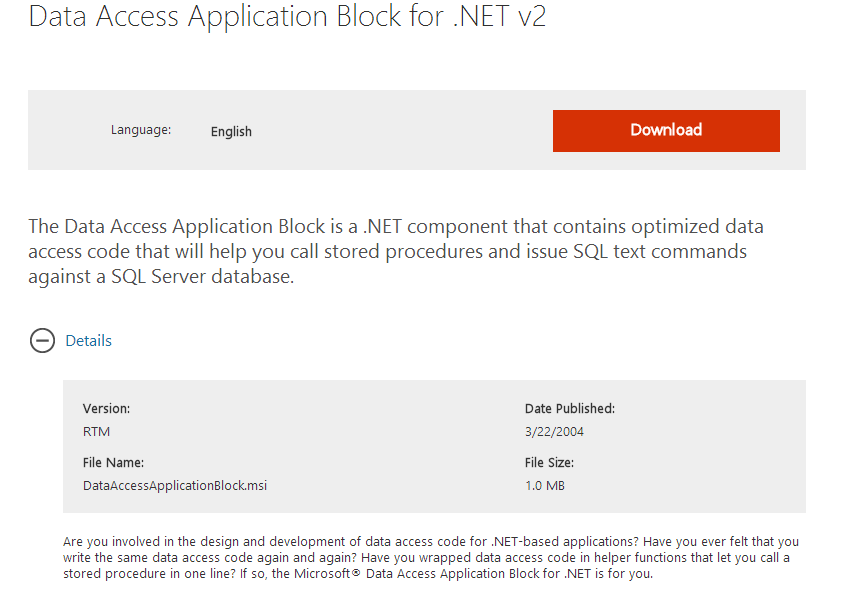Screen dimensions: 861x589
Task: Select the DataAccessApplicationBlock.msi file name
Action: [175, 486]
